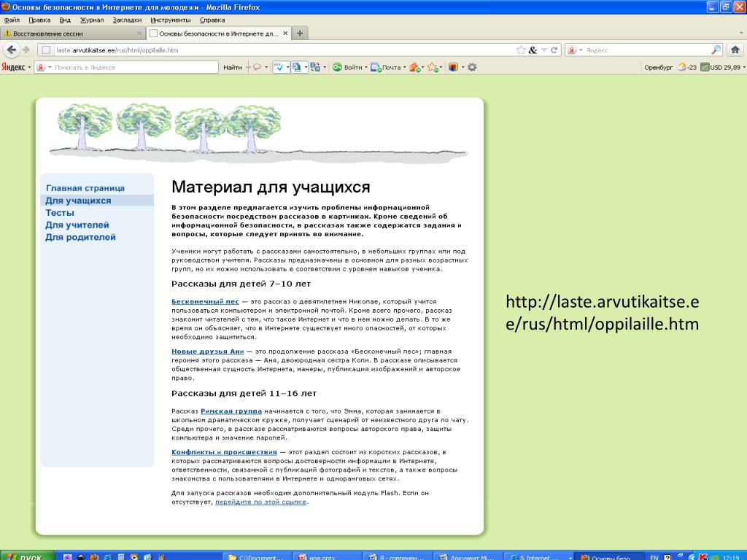Reload the page using the refresh icon

(554, 50)
